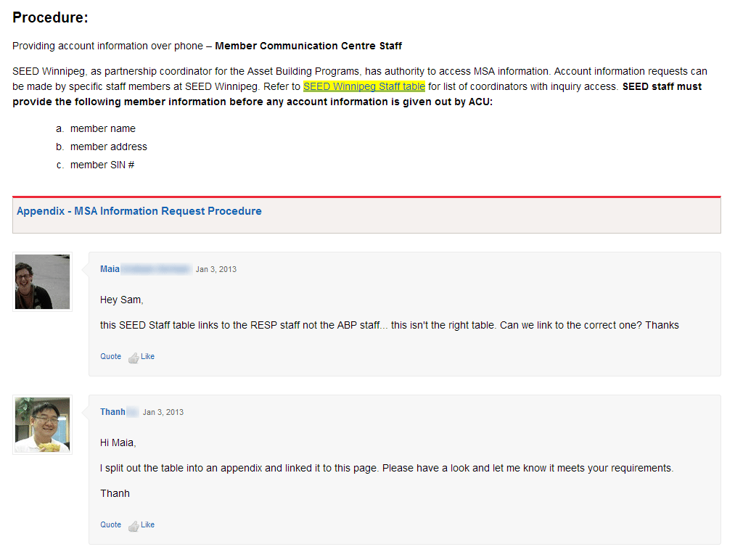Open Thanh's avatar photo

point(42,424)
